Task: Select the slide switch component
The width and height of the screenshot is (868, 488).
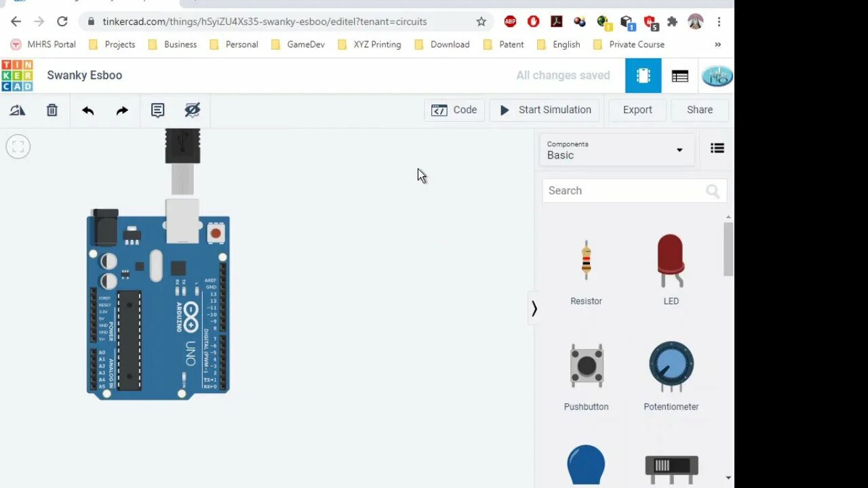Action: [671, 468]
